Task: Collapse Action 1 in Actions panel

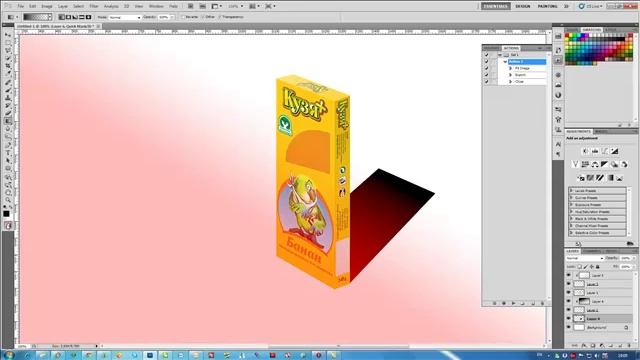Action: click(x=505, y=62)
